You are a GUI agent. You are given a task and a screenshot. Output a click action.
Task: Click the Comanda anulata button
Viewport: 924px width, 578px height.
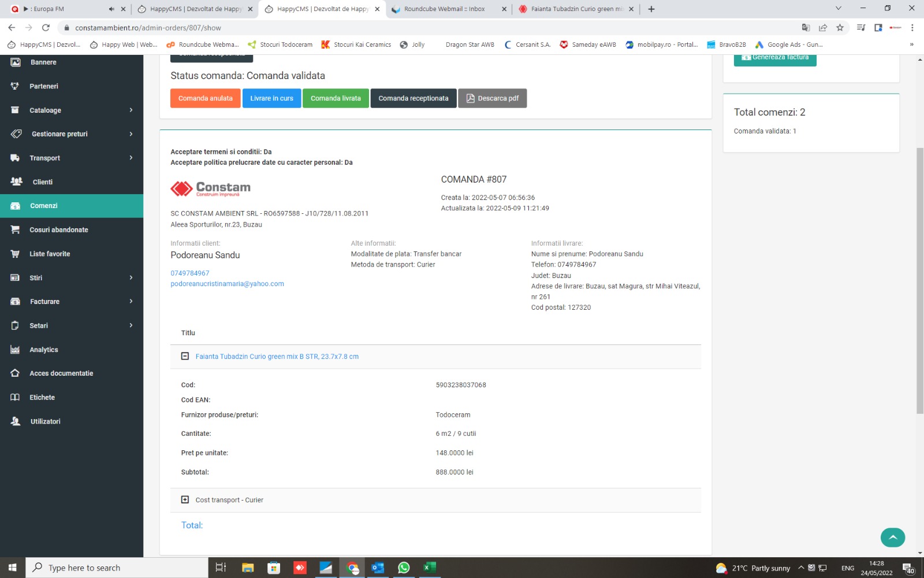[x=206, y=98]
